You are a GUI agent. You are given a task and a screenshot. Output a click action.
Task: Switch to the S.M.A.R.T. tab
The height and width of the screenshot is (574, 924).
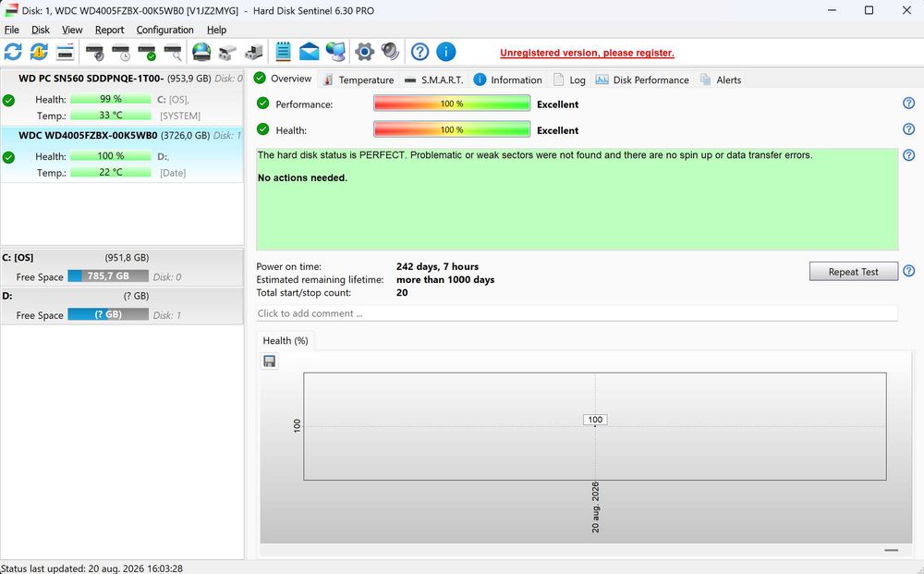(434, 79)
